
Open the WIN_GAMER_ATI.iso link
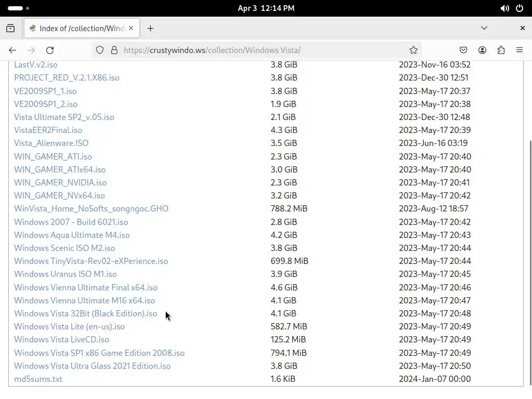pos(53,156)
